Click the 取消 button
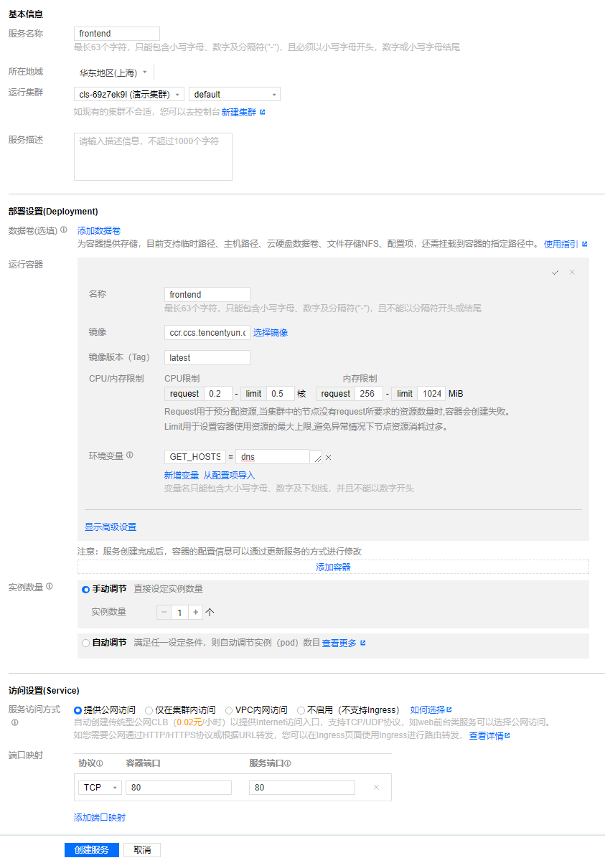 (142, 850)
